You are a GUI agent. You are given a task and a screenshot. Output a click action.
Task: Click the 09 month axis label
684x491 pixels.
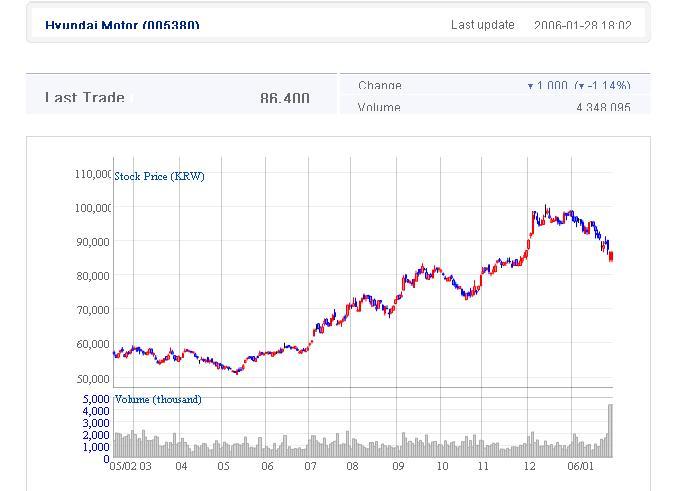pyautogui.click(x=397, y=466)
